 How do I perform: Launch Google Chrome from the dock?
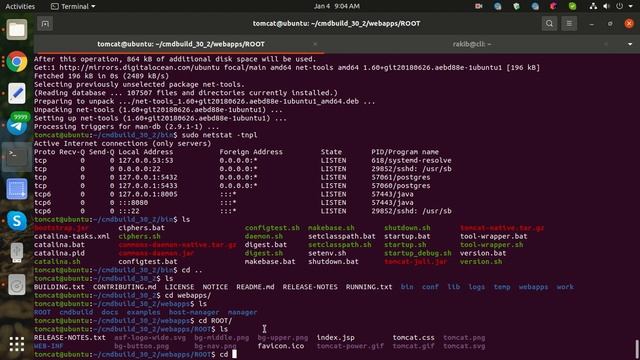(17, 62)
